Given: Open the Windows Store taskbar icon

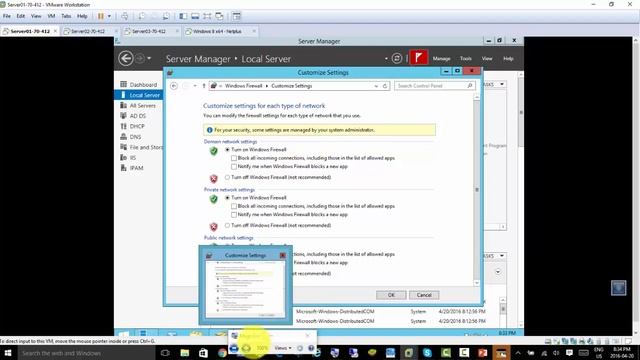Looking at the screenshot, I should (x=203, y=353).
